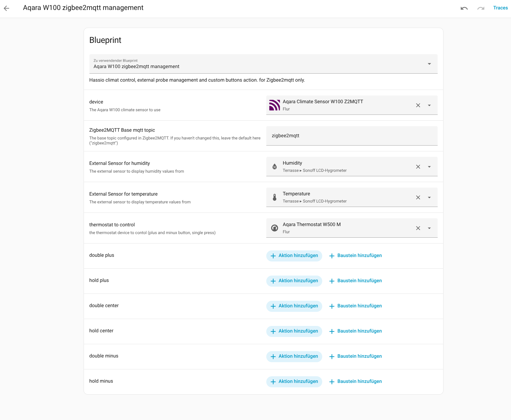Image resolution: width=511 pixels, height=420 pixels.
Task: Add a building block for hold center
Action: pyautogui.click(x=355, y=331)
